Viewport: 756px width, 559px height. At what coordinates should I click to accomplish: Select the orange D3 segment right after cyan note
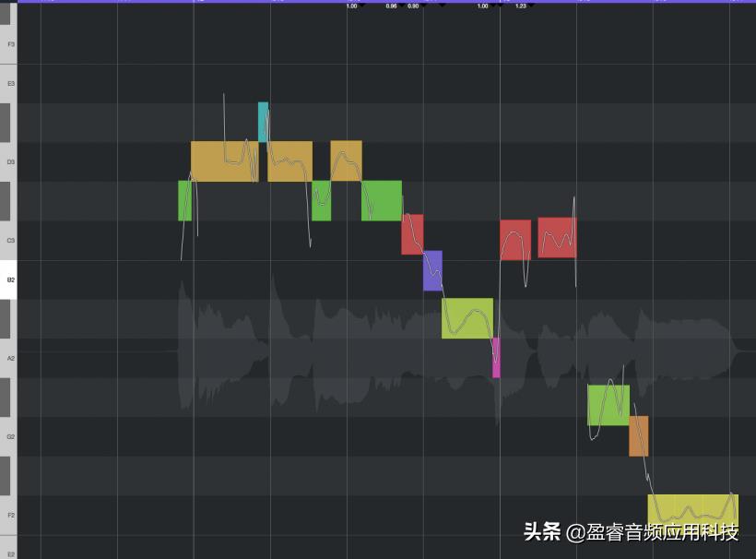[289, 161]
